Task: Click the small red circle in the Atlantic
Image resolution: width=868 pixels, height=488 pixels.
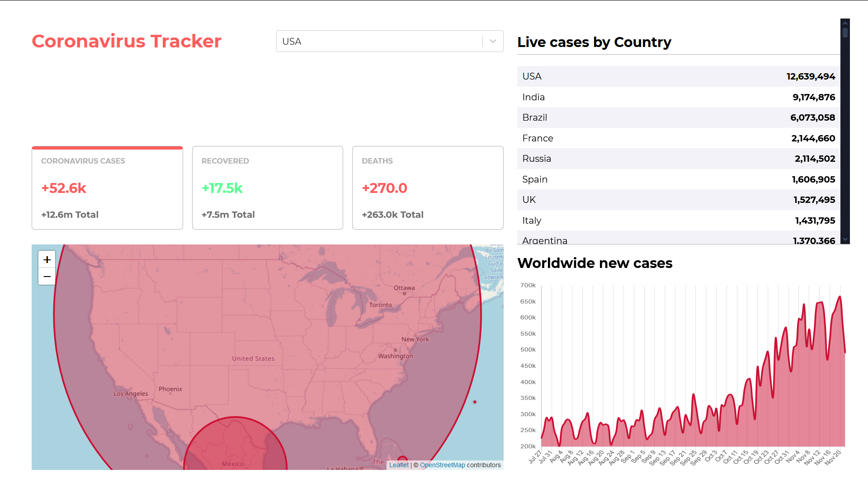Action: click(x=475, y=402)
